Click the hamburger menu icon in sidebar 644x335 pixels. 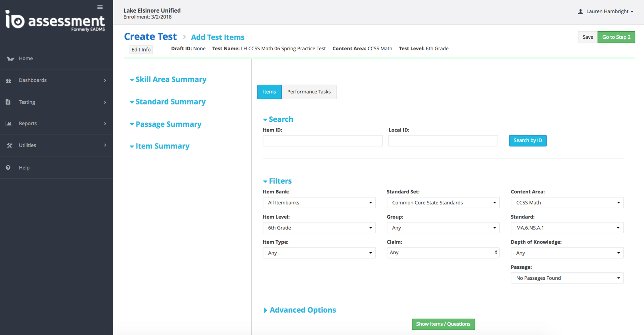click(x=100, y=7)
